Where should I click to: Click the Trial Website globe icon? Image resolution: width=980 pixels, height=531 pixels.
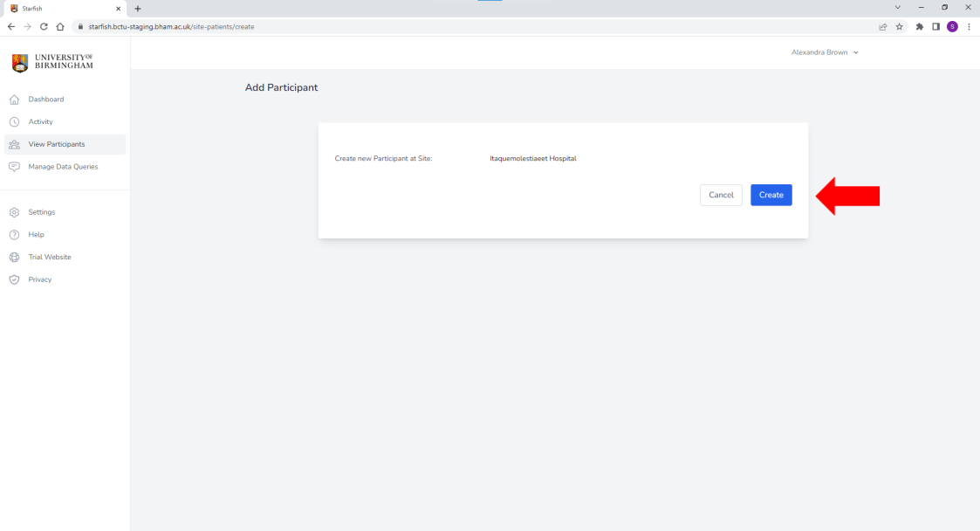coord(14,258)
